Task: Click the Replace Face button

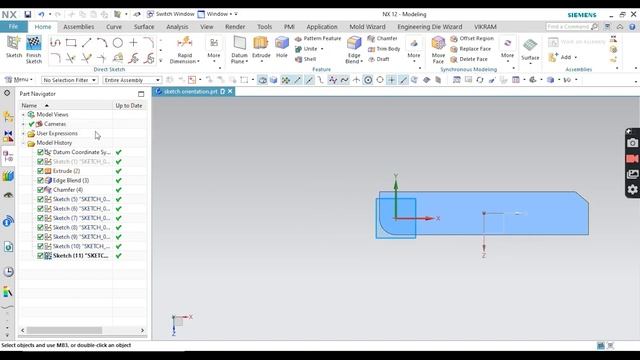Action: 471,49
